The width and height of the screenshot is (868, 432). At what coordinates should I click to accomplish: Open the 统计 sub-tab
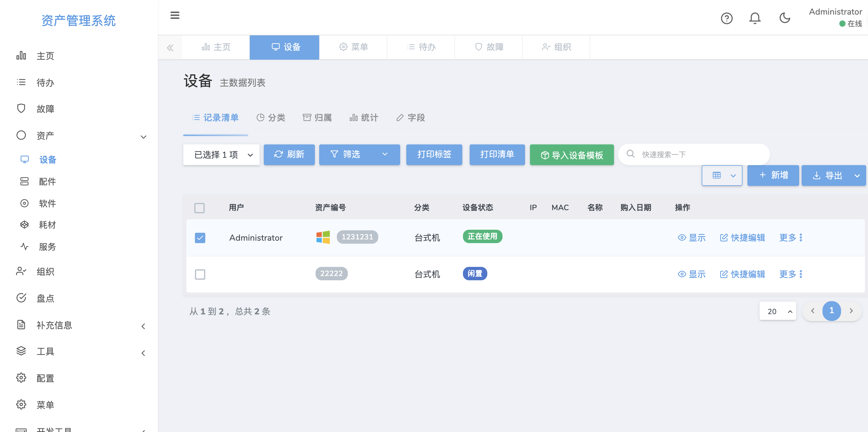coord(364,118)
